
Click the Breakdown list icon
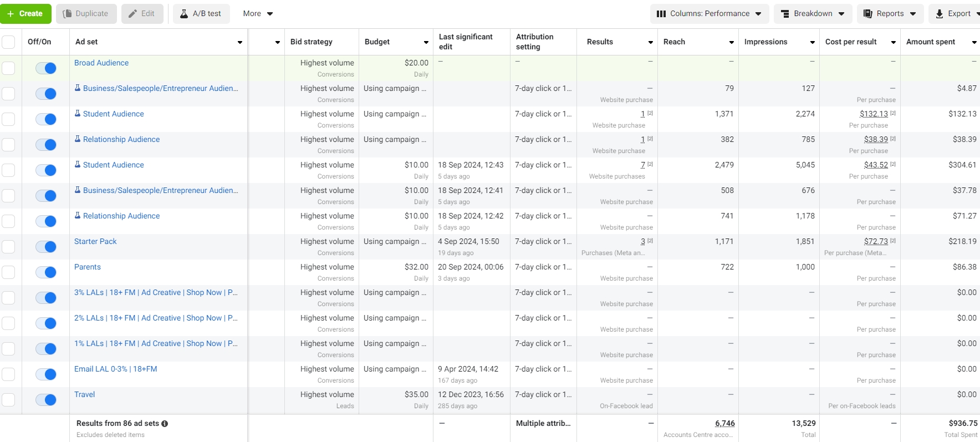click(x=785, y=14)
